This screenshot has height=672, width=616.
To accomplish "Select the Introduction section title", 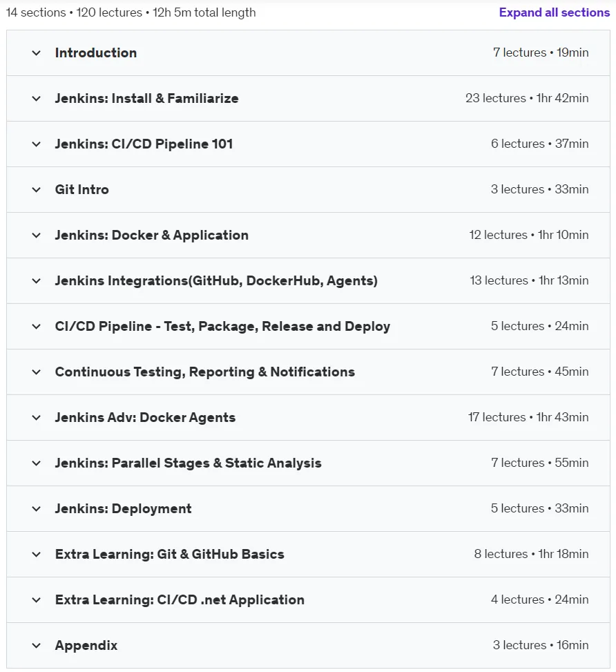I will click(95, 52).
